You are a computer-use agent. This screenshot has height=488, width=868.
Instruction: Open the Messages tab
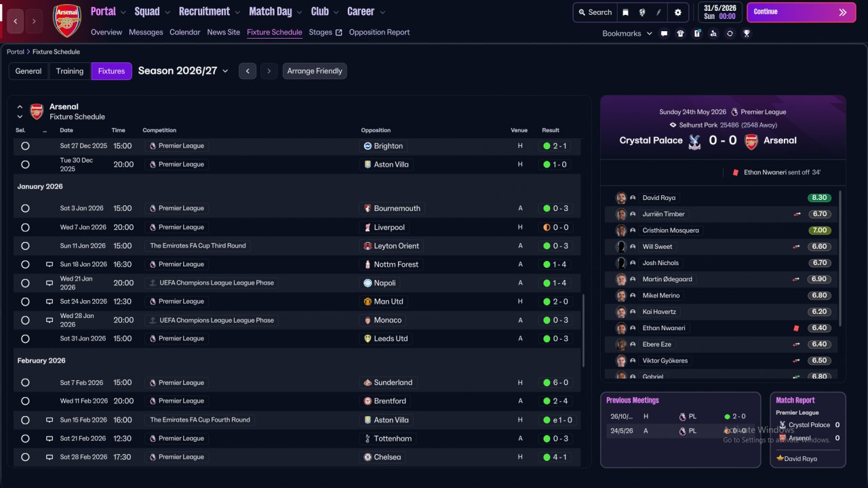pyautogui.click(x=146, y=32)
